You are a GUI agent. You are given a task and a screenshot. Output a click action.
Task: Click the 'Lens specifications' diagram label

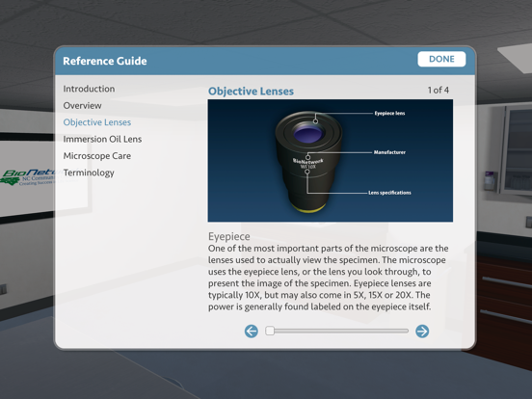[x=389, y=193]
